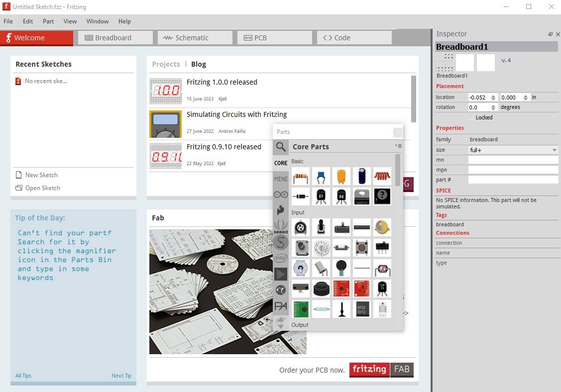Select the rotary encoder dial with hex digits
Viewport: 561px width, 392px height.
coord(321,248)
